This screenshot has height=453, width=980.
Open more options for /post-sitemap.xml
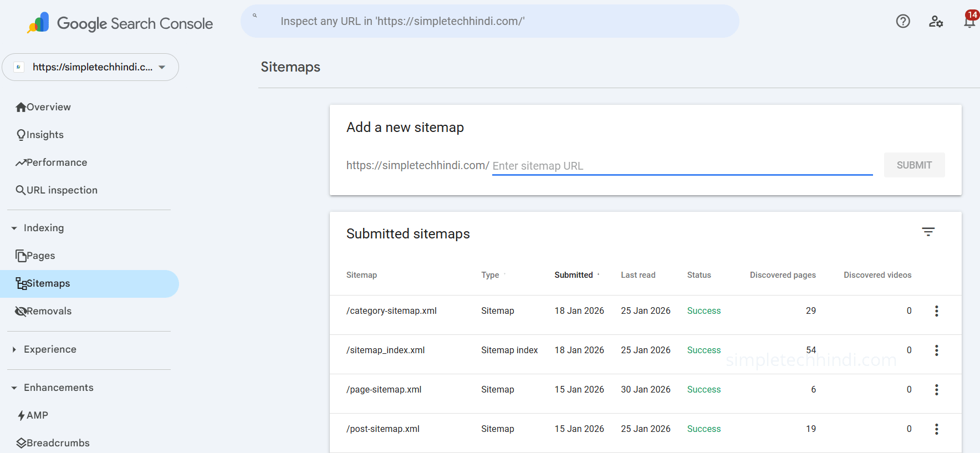click(x=937, y=429)
